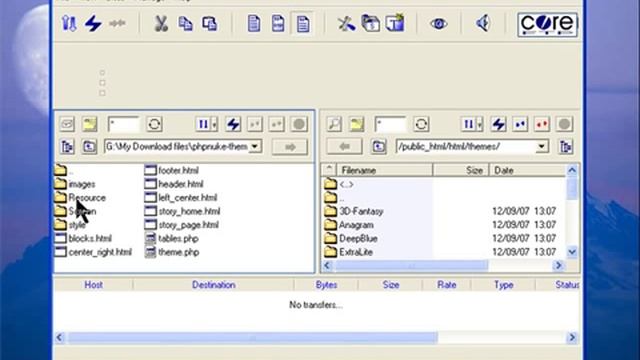Sort remote list by Size column
Image resolution: width=640 pixels, height=360 pixels.
(x=461, y=170)
